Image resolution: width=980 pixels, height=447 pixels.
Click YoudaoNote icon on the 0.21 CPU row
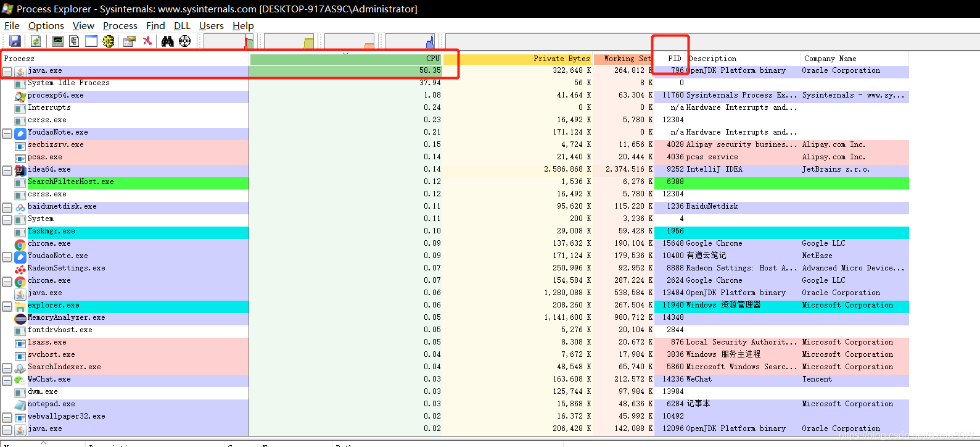(x=20, y=133)
